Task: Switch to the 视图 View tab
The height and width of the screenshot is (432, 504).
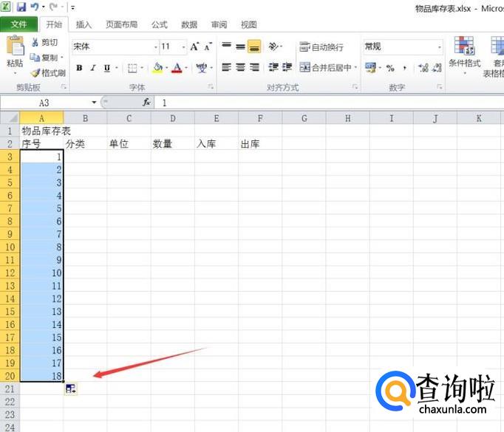Action: [249, 24]
